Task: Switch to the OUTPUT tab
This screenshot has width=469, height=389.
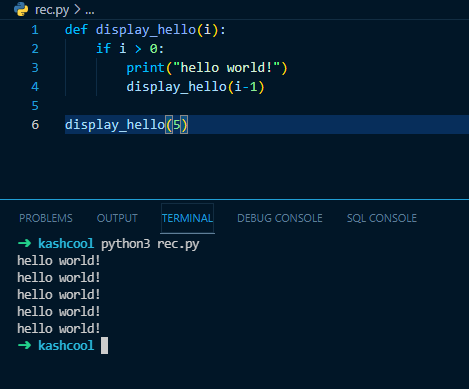Action: pyautogui.click(x=117, y=218)
